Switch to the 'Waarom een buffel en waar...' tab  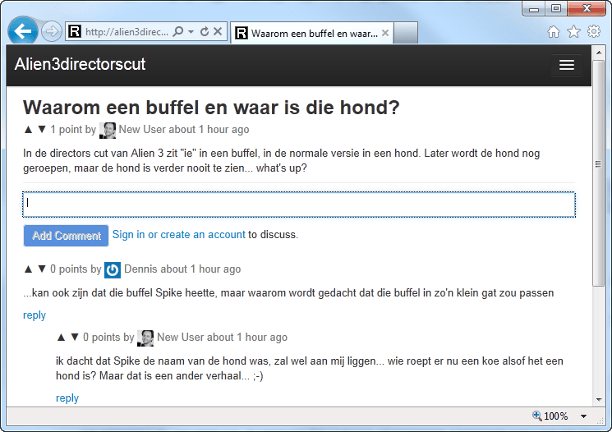point(310,33)
